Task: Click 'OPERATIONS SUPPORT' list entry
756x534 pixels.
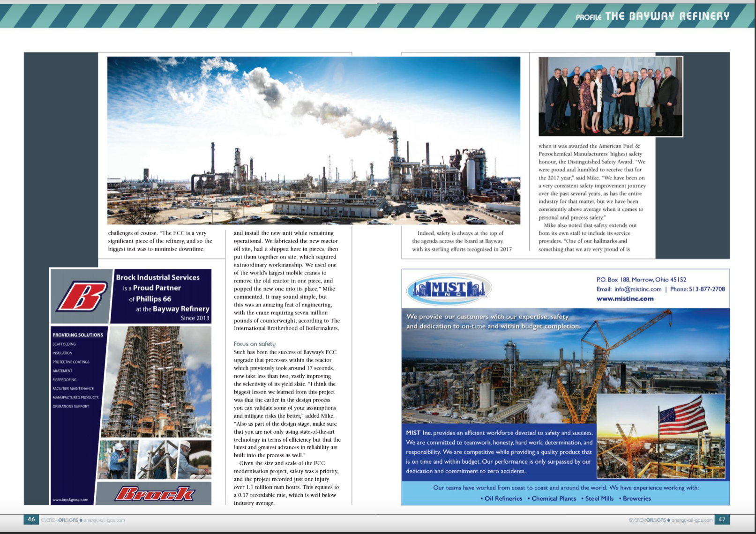Action: point(70,407)
